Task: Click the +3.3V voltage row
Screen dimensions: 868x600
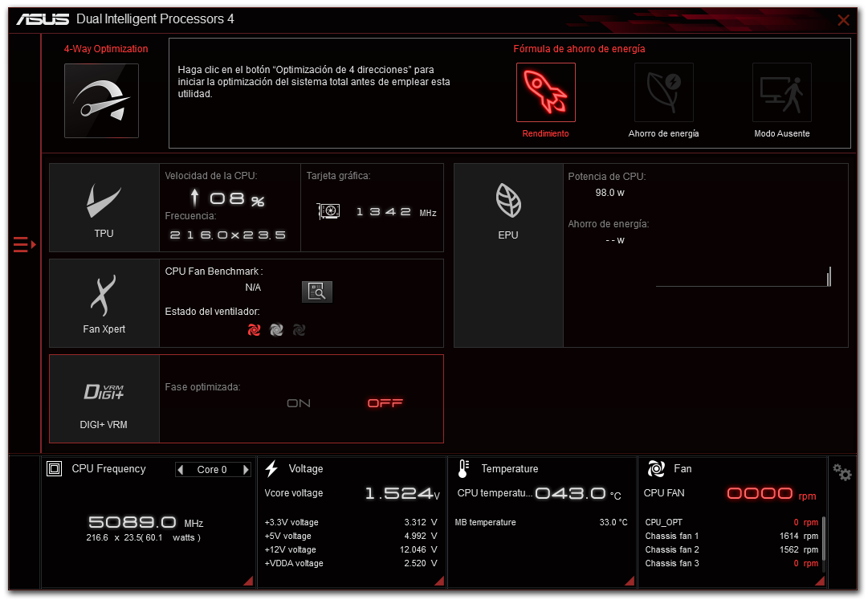Action: tap(351, 522)
